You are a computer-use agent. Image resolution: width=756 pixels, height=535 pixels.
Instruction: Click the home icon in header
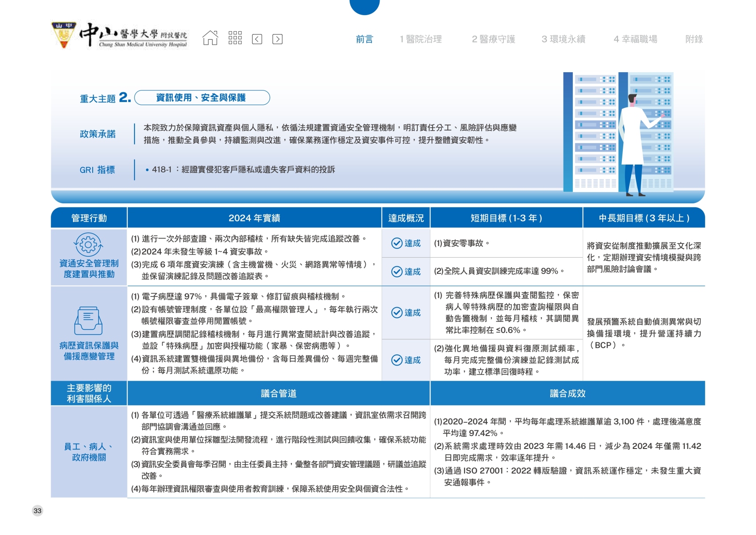(x=210, y=38)
